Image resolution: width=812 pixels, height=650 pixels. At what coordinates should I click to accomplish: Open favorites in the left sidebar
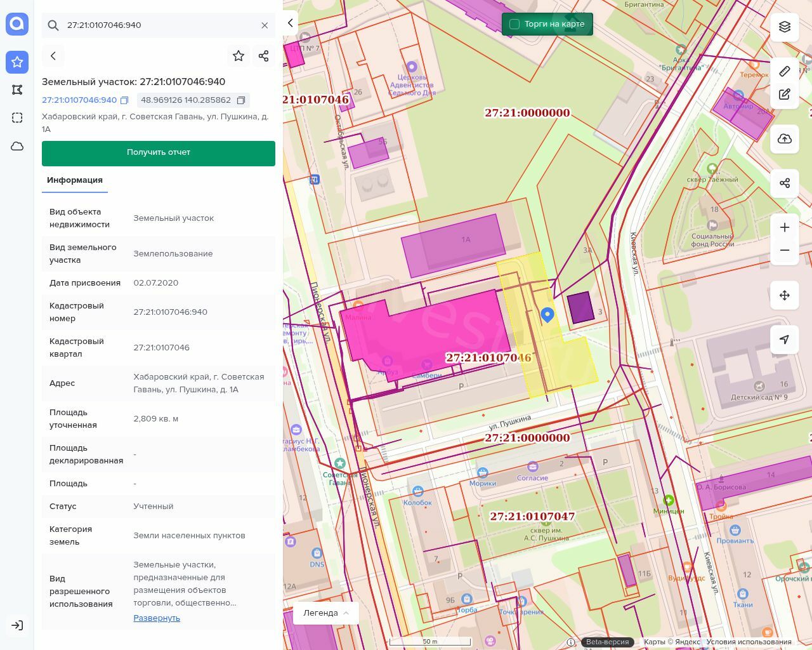tap(17, 62)
